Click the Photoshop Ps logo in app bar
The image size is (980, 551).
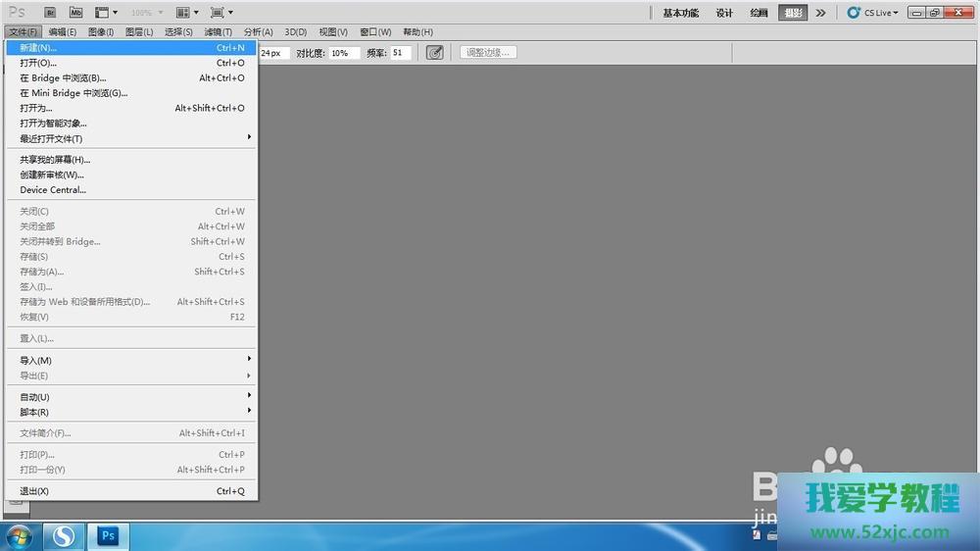tap(17, 13)
